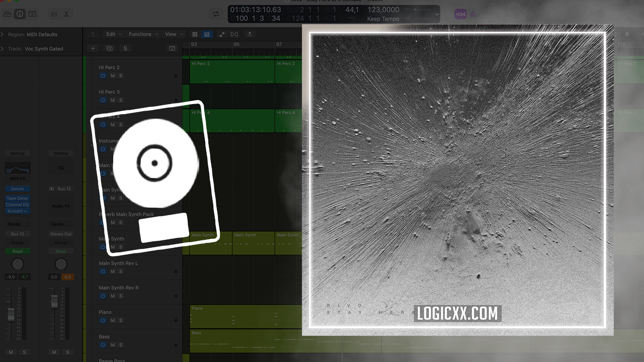Add a new track with plus
644x362 pixels.
tap(93, 48)
